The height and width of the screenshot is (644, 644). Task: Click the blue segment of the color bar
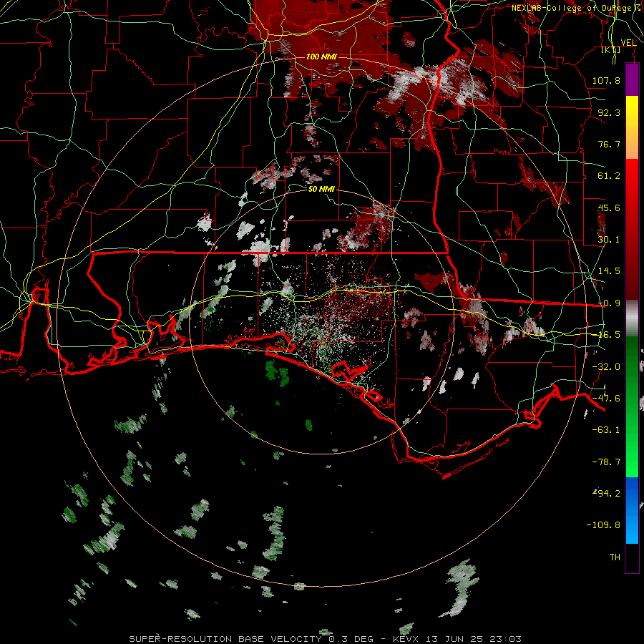[632, 510]
